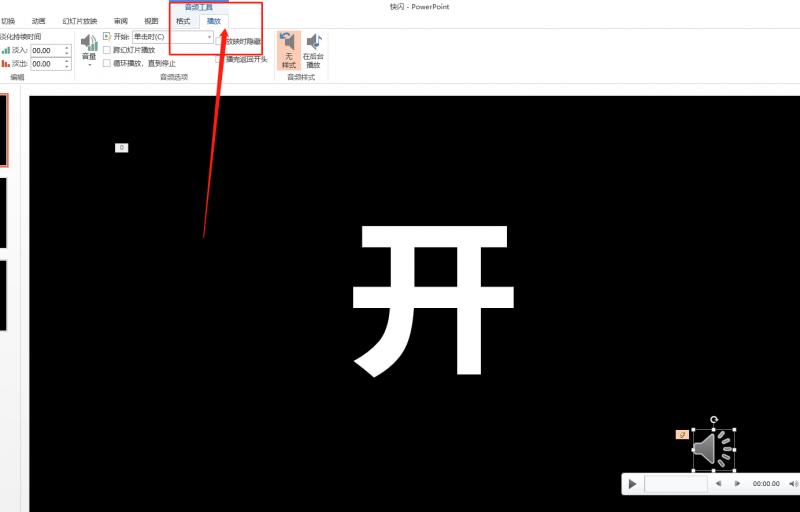Select the highlighted slide thumbnail in panel
Image resolution: width=800 pixels, height=512 pixels.
[4, 130]
